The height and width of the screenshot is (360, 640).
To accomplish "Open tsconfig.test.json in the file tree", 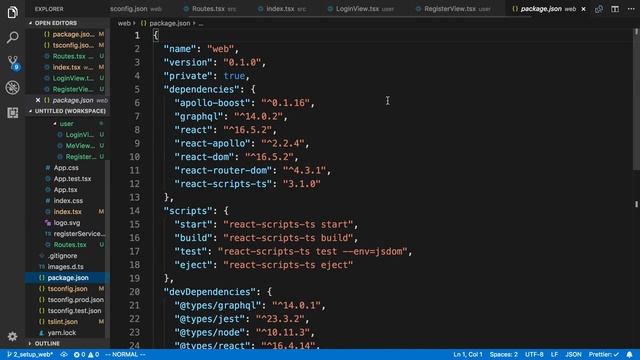I will click(74, 311).
